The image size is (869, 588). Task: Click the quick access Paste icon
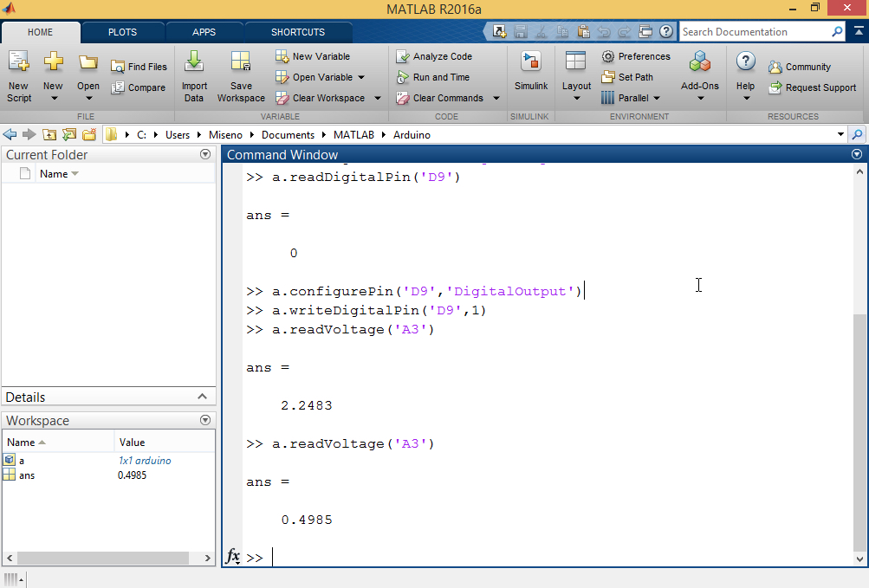click(584, 31)
